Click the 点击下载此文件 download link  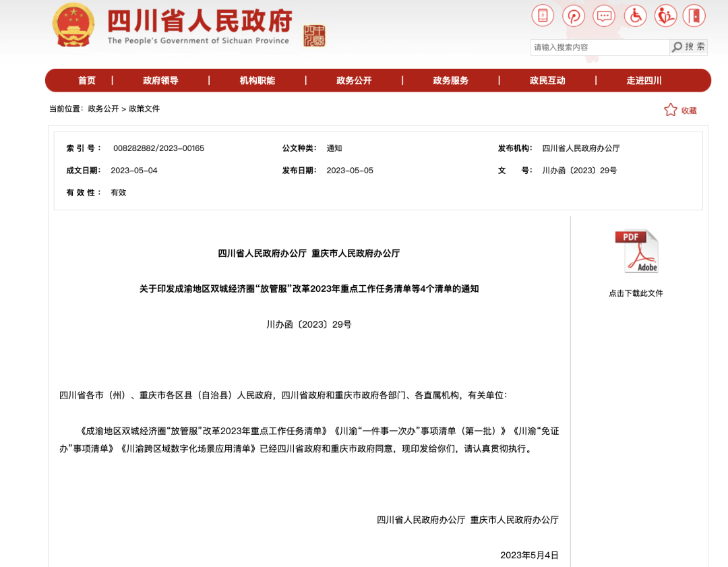coord(636,293)
